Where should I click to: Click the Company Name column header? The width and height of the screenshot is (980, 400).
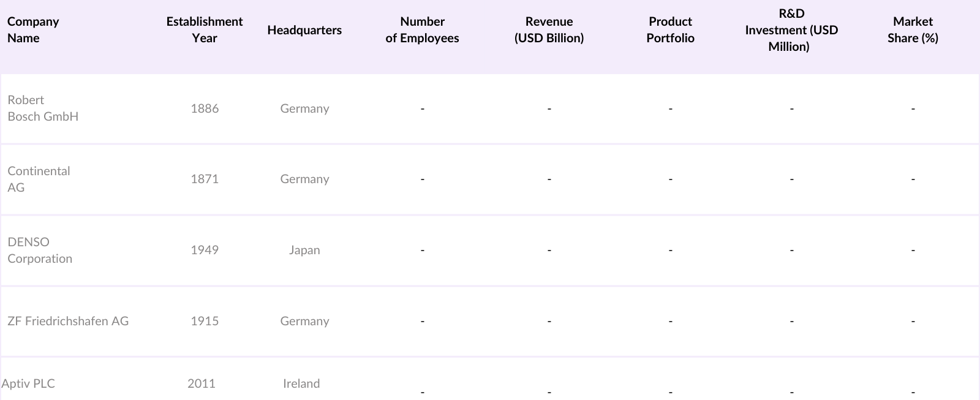(33, 29)
